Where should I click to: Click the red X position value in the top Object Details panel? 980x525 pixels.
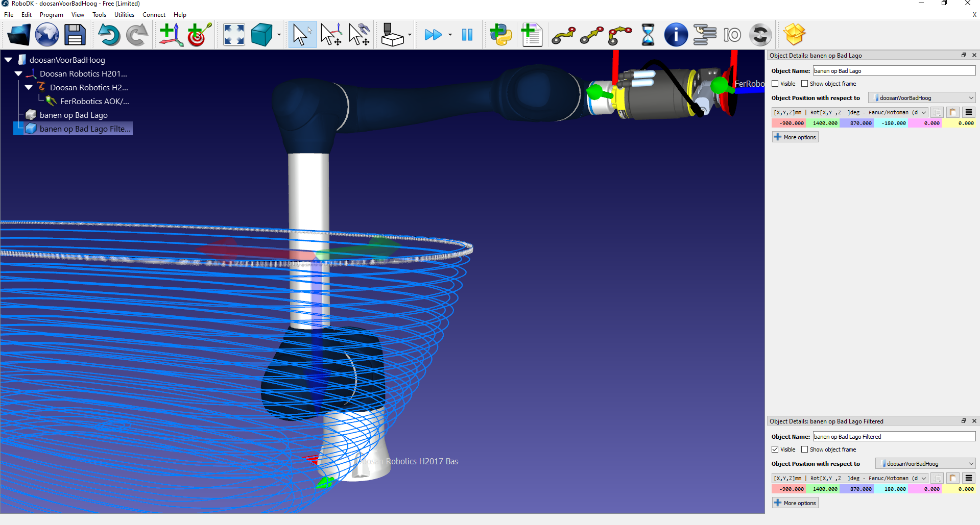[x=789, y=123]
